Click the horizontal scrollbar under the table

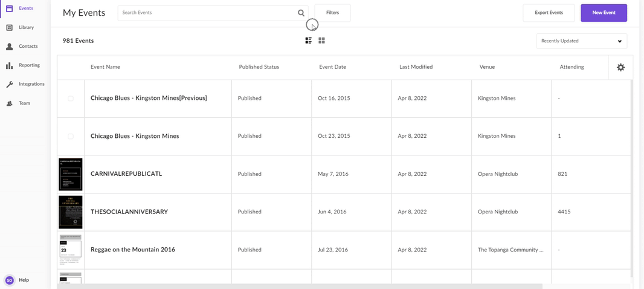click(x=300, y=286)
